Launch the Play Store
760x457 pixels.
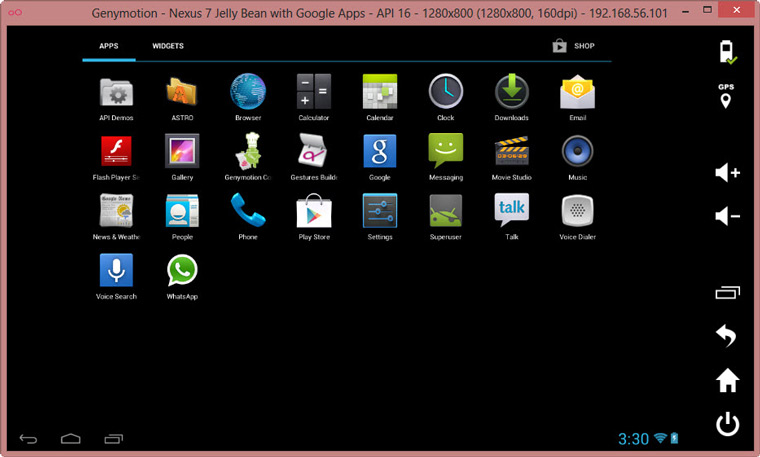point(314,218)
